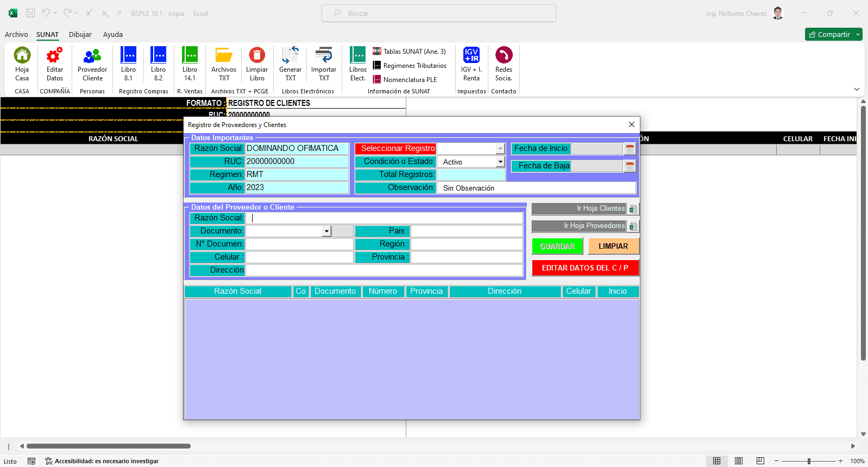This screenshot has height=467, width=868.
Task: Expand the Seleccionar Registro dropdown
Action: click(500, 148)
